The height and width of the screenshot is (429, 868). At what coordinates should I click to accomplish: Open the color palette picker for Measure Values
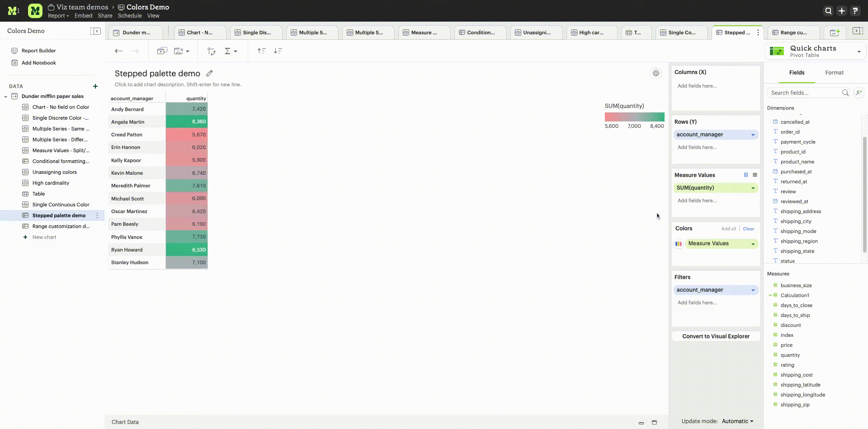coord(679,244)
